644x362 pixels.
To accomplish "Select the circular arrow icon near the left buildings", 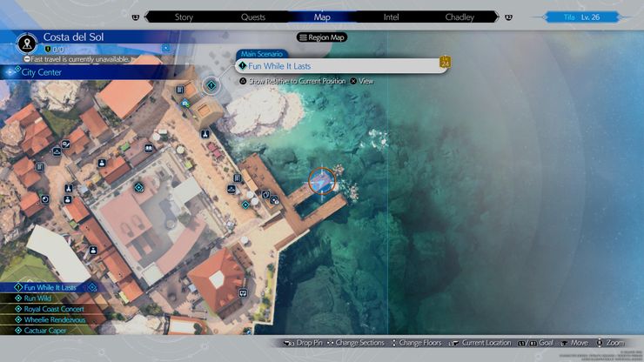I will click(44, 199).
